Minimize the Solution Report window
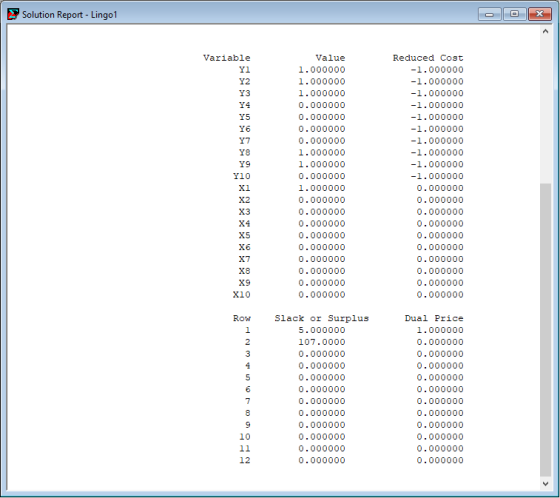 pos(490,14)
